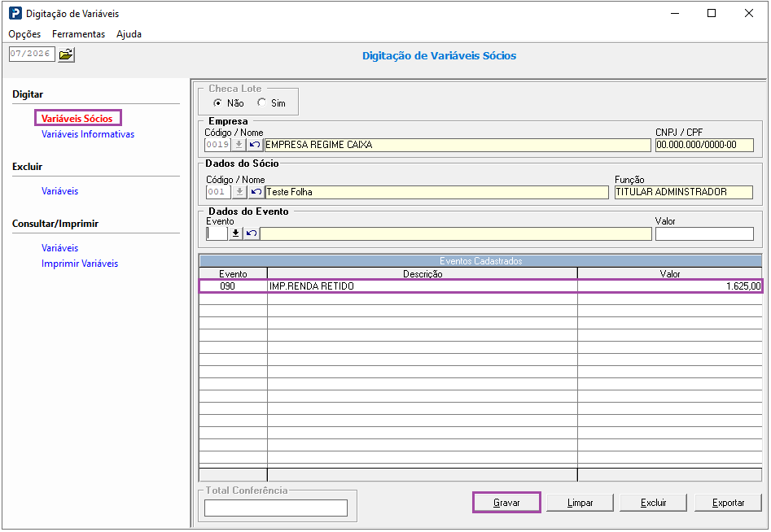
Task: Click the Função field TITULAR ADMINSTRADOR
Action: point(684,192)
